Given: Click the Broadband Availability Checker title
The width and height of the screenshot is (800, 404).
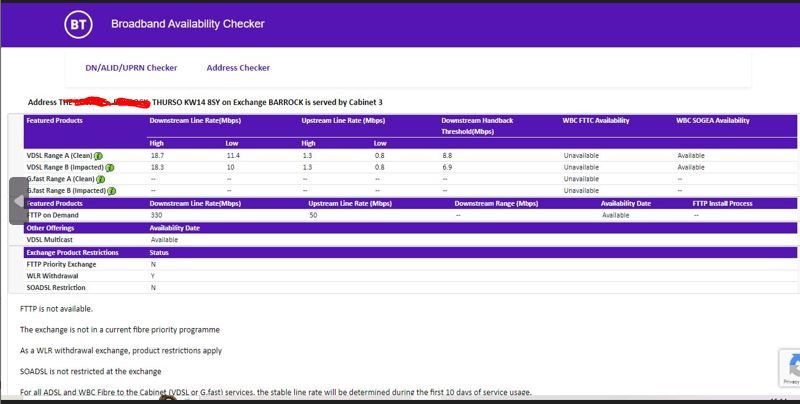Looking at the screenshot, I should tap(188, 24).
